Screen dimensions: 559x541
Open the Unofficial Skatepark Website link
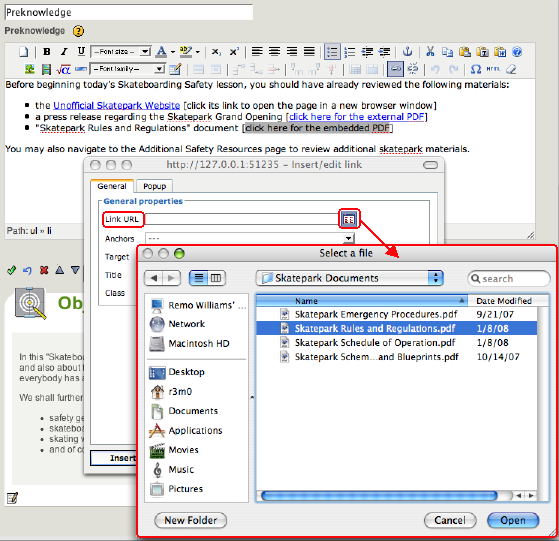pos(117,105)
